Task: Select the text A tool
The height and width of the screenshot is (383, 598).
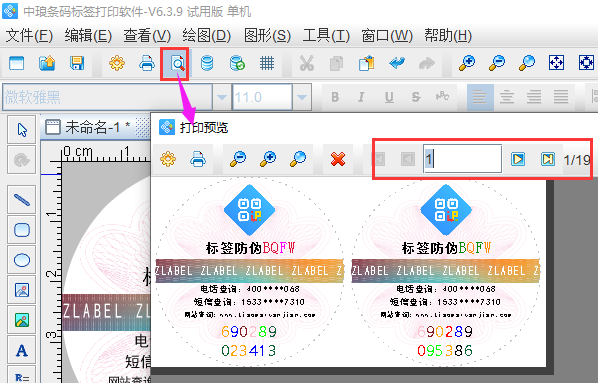Action: [22, 350]
